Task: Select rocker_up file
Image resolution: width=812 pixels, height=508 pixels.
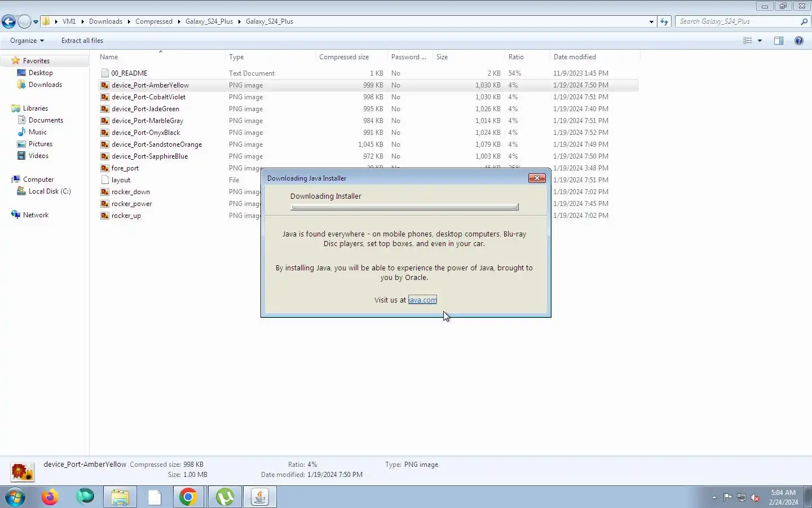Action: [x=126, y=216]
